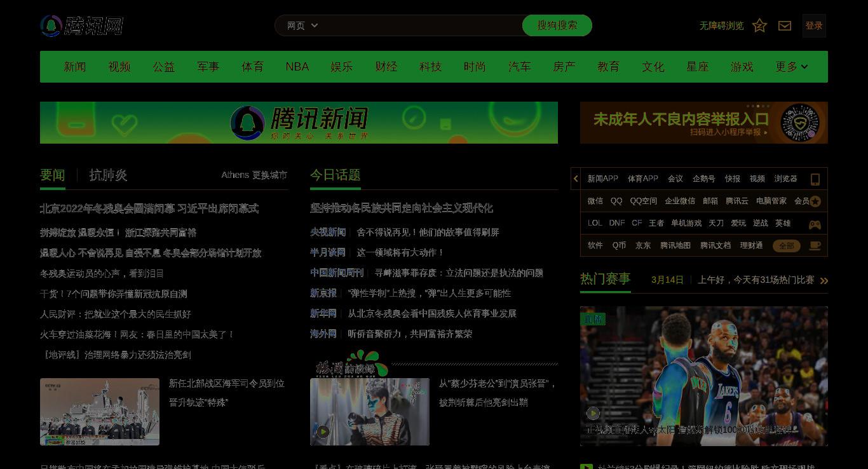Screen dimensions: 868x469
Task: Open the 视频 navigation item
Action: pyautogui.click(x=119, y=67)
